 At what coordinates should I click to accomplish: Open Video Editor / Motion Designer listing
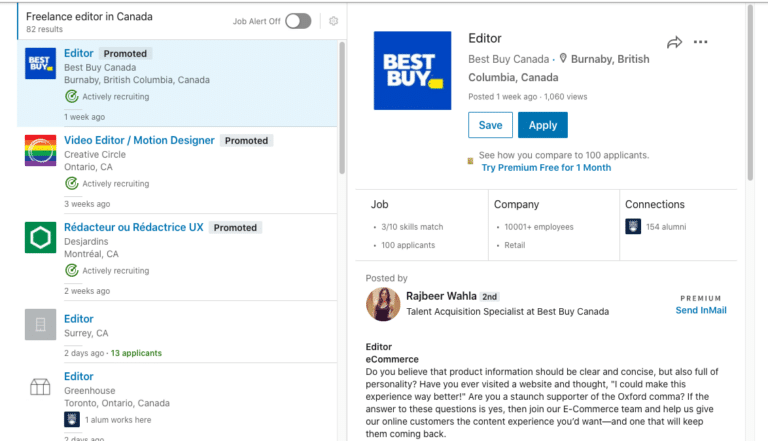point(139,141)
